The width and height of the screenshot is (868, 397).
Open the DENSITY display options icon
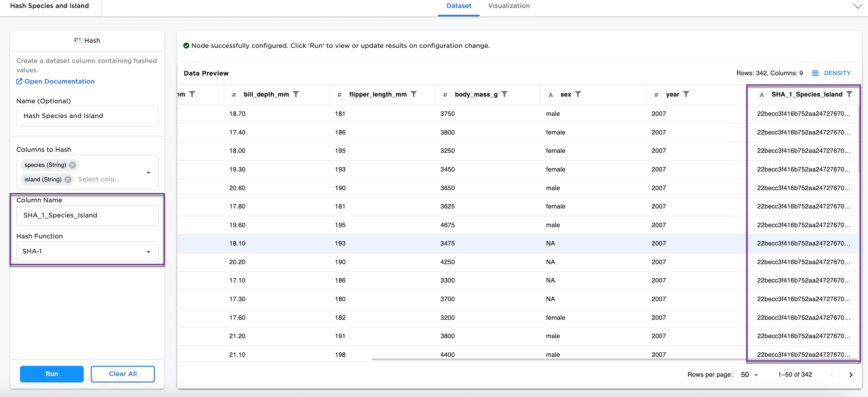[816, 73]
